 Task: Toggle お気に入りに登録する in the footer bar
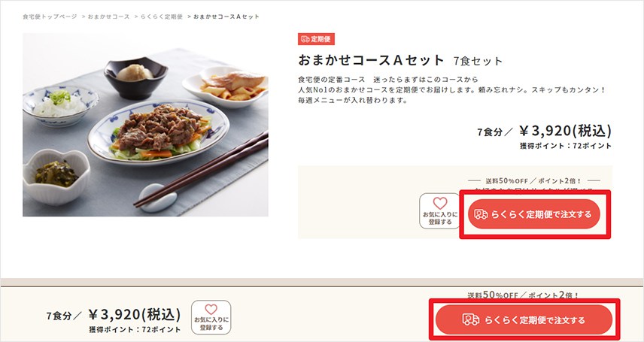[x=211, y=317]
